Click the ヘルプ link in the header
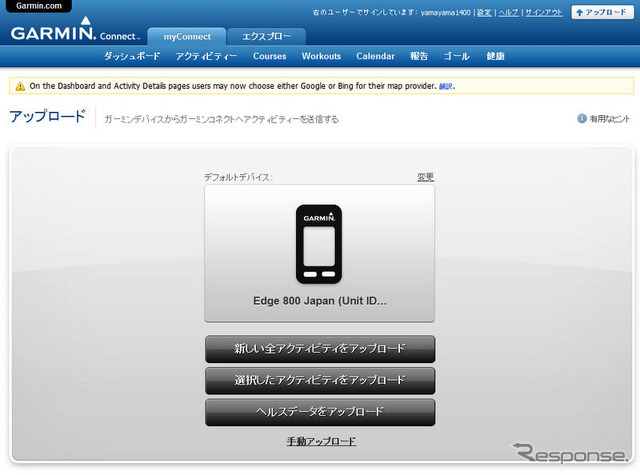Image resolution: width=640 pixels, height=475 pixels. coord(509,13)
